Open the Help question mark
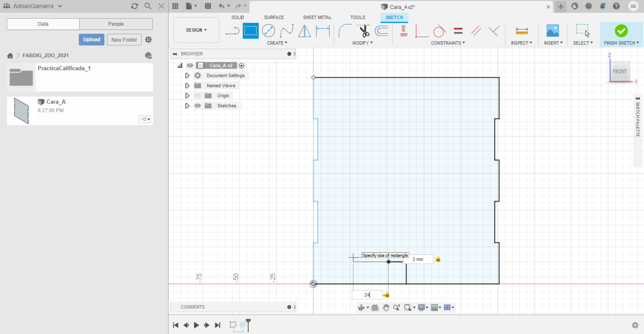Screen dimensions: 644x334 (x=616, y=6)
